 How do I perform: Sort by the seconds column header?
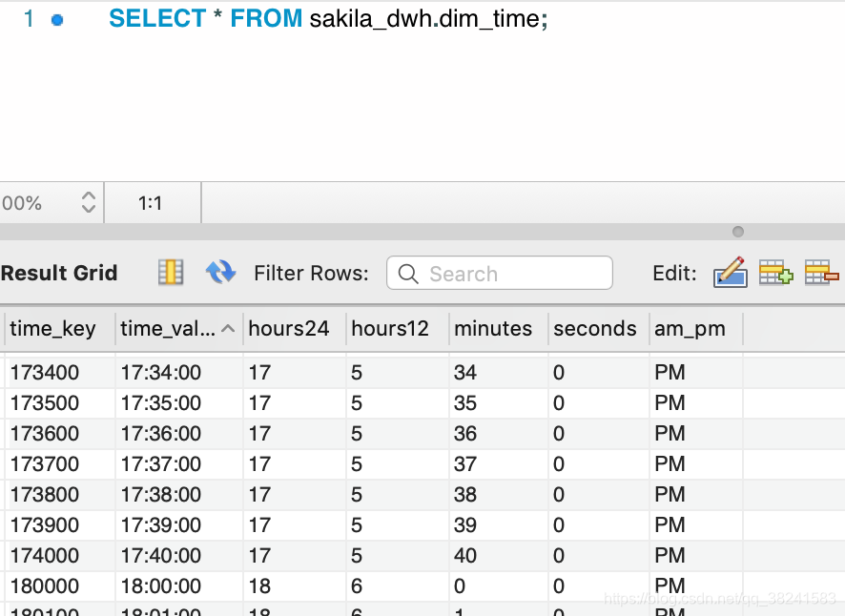[599, 328]
